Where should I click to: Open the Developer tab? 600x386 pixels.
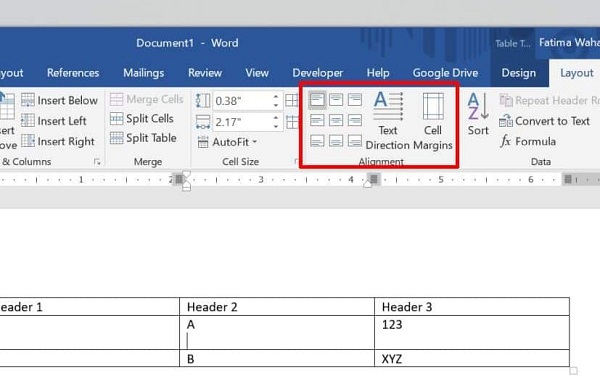click(x=318, y=73)
